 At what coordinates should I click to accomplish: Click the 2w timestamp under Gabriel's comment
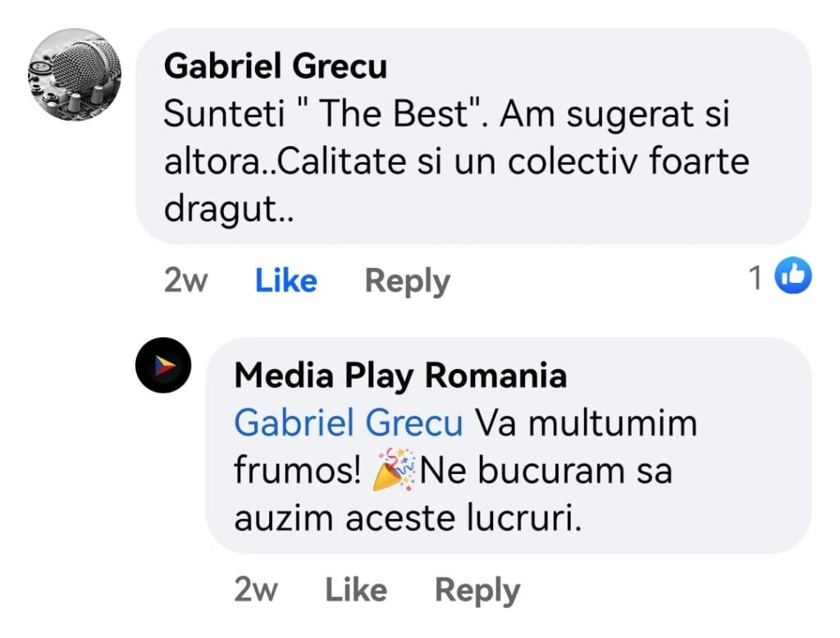[x=185, y=280]
